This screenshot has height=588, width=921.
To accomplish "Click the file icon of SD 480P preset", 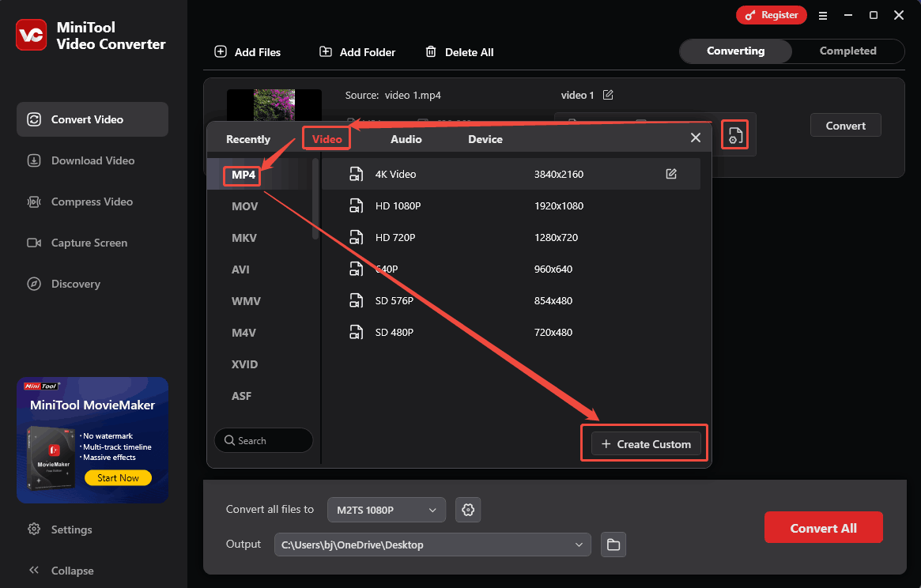I will [356, 333].
